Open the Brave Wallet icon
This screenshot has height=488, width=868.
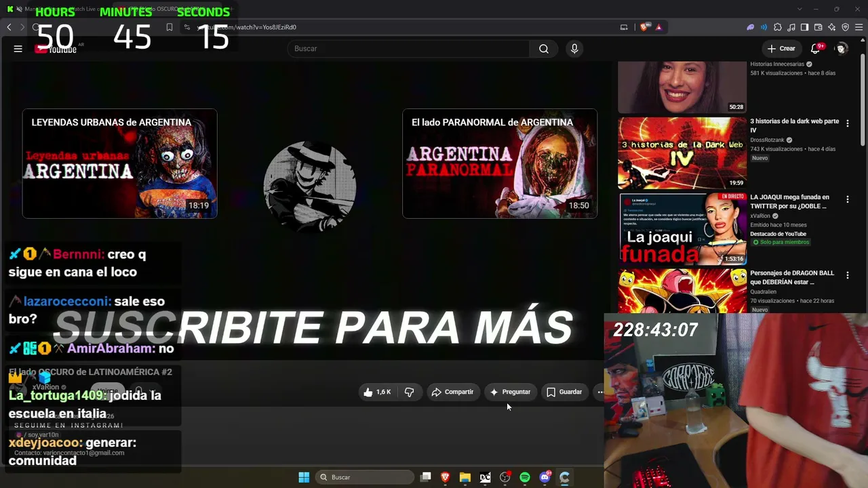click(x=818, y=27)
